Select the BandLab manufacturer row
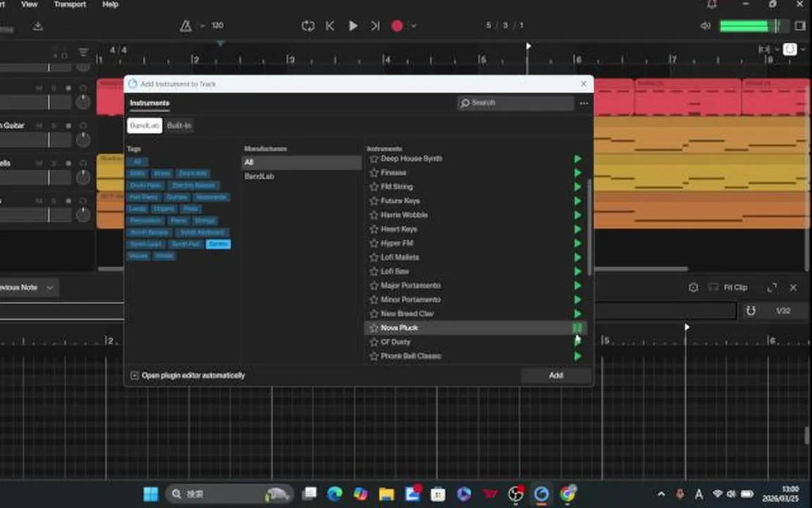 302,176
